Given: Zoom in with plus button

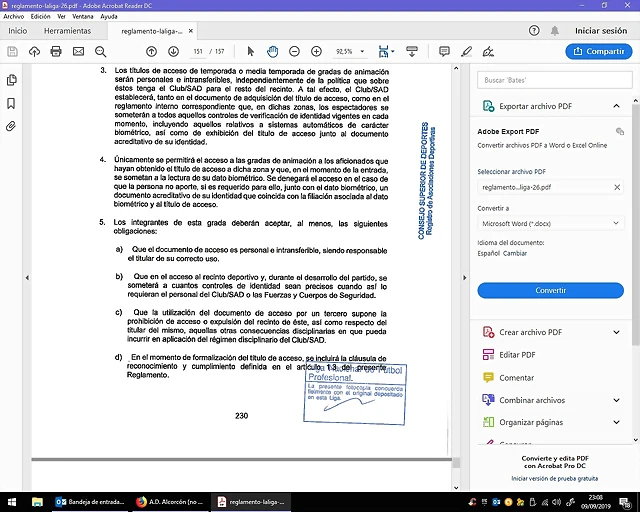Looking at the screenshot, I should click(x=316, y=51).
